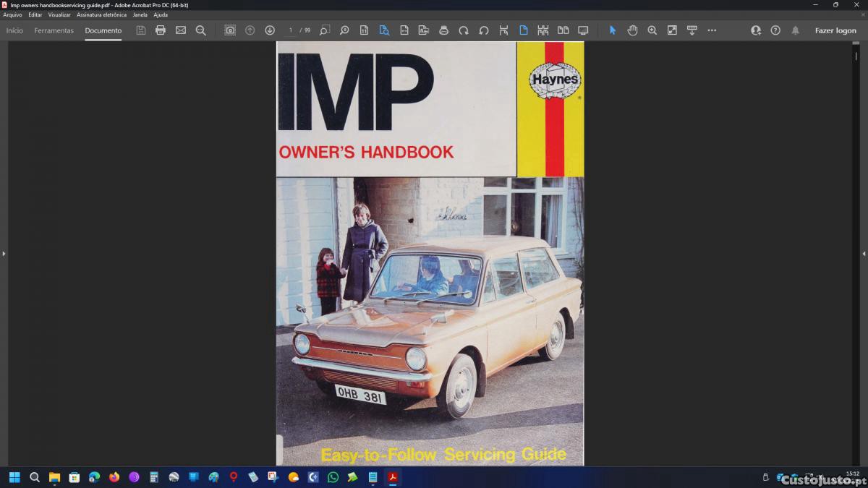Toggle two-page side-by-side view
This screenshot has height=488, width=868.
[x=563, y=30]
